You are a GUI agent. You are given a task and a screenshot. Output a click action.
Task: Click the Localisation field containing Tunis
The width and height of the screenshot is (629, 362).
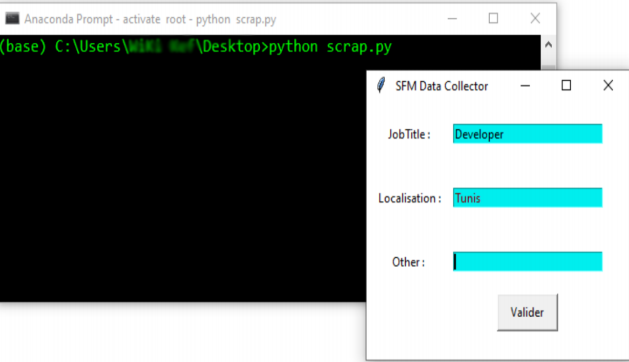[x=528, y=197]
